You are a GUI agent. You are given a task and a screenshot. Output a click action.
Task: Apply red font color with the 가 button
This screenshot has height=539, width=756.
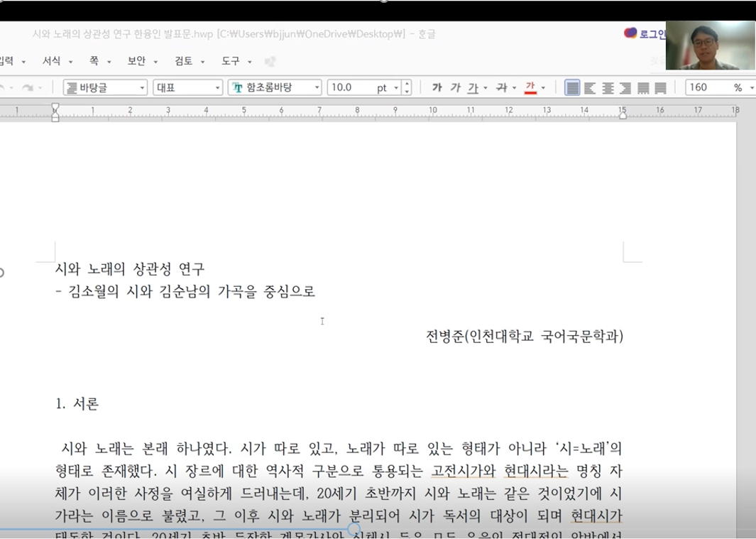(x=530, y=87)
